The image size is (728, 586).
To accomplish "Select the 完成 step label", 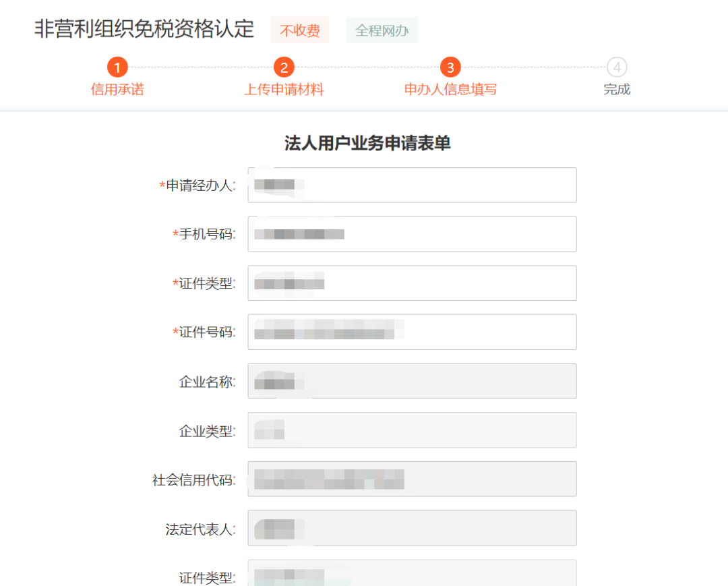I will pyautogui.click(x=617, y=89).
